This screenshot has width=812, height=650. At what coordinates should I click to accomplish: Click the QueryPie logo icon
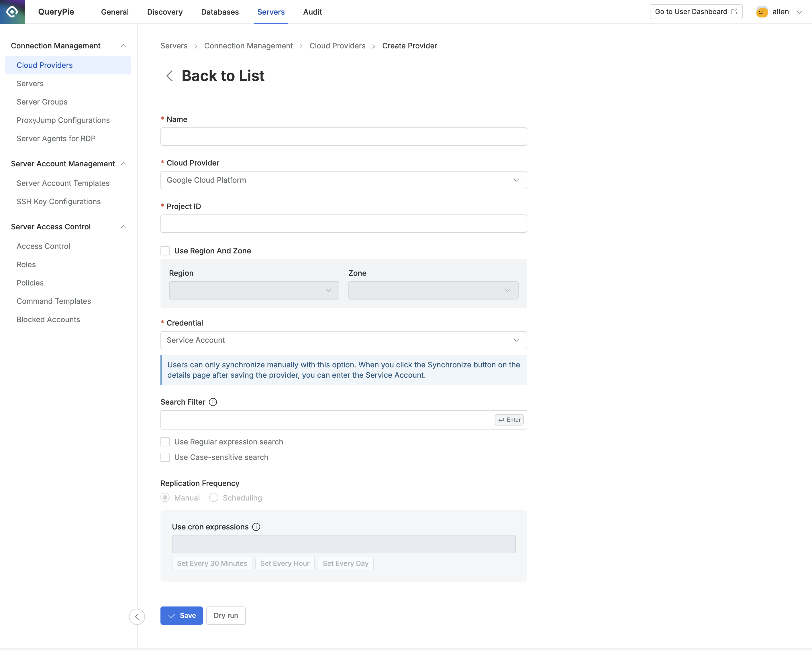(12, 12)
